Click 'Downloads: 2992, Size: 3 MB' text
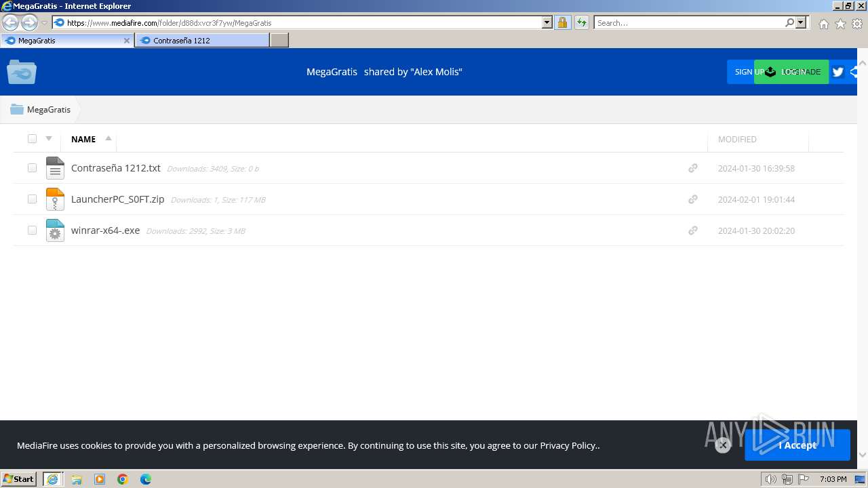This screenshot has height=488, width=868. 196,231
